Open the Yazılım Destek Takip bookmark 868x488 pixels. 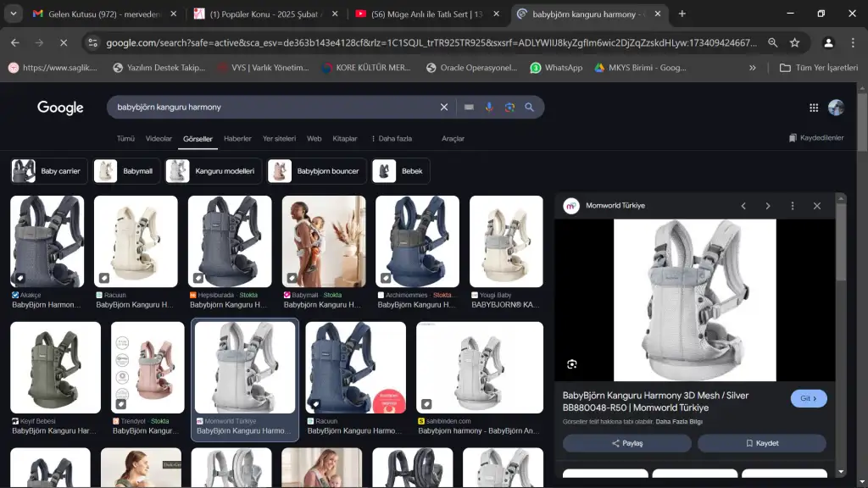159,68
